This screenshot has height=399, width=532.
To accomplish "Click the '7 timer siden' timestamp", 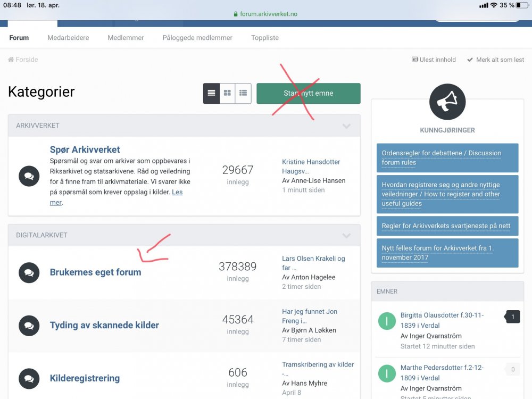I will [x=301, y=339].
